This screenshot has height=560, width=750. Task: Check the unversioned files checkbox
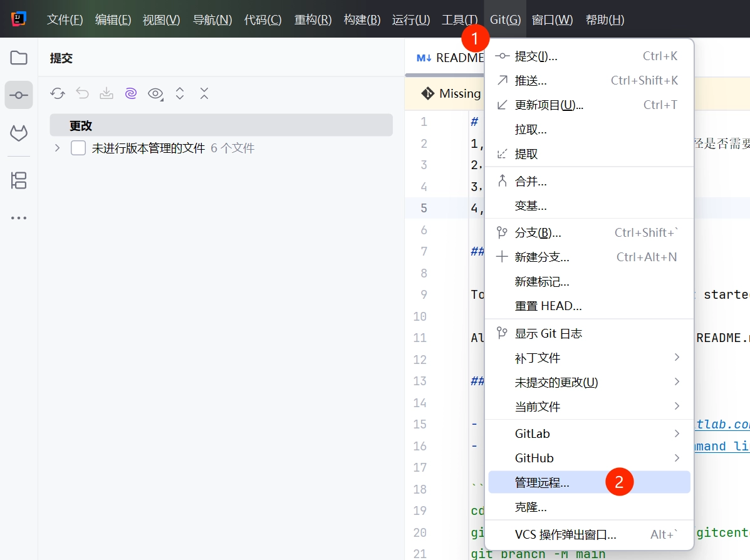tap(78, 148)
